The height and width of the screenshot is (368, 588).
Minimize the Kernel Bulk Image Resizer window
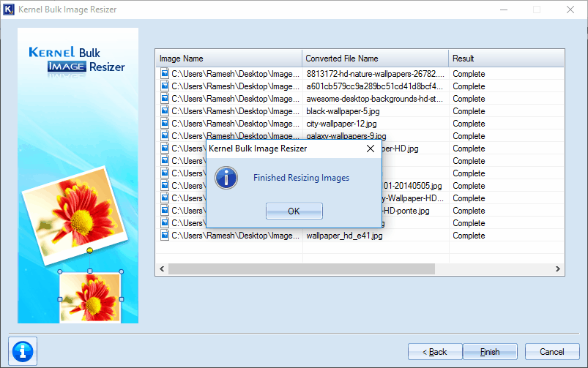pos(504,10)
